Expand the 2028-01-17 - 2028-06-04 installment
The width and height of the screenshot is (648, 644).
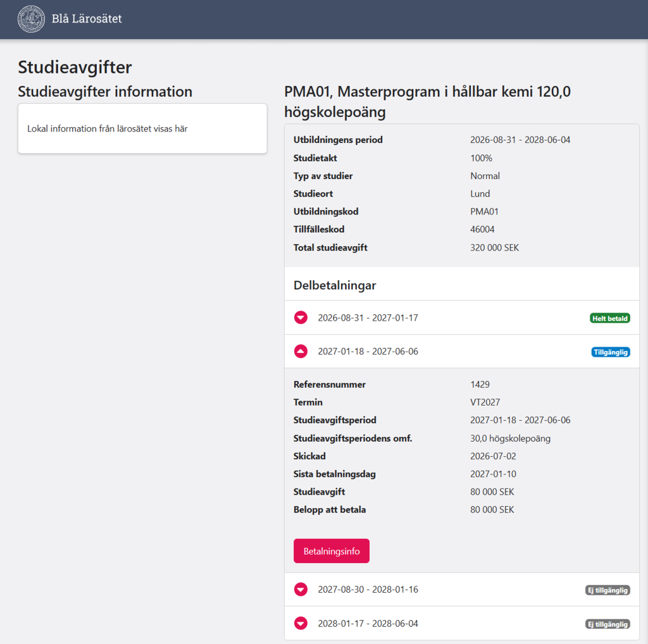[x=301, y=623]
